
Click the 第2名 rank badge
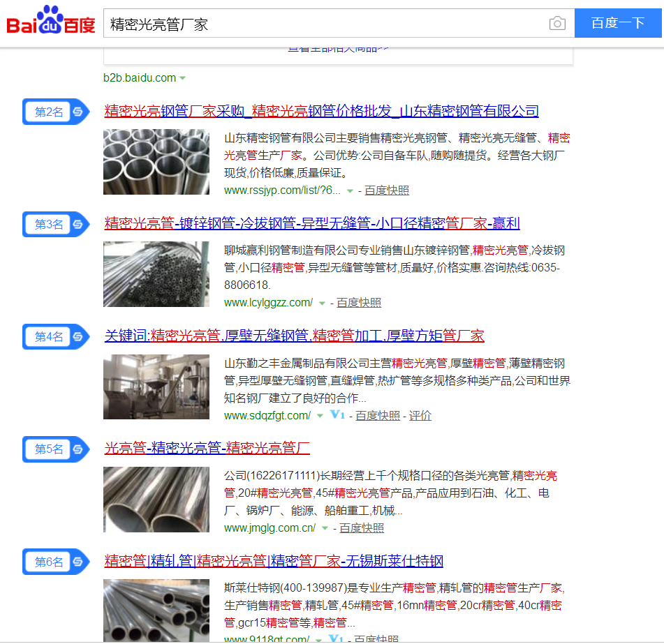pyautogui.click(x=56, y=112)
